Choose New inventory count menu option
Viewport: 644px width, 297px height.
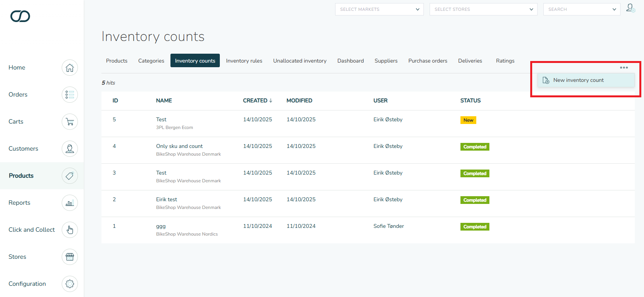pos(578,80)
